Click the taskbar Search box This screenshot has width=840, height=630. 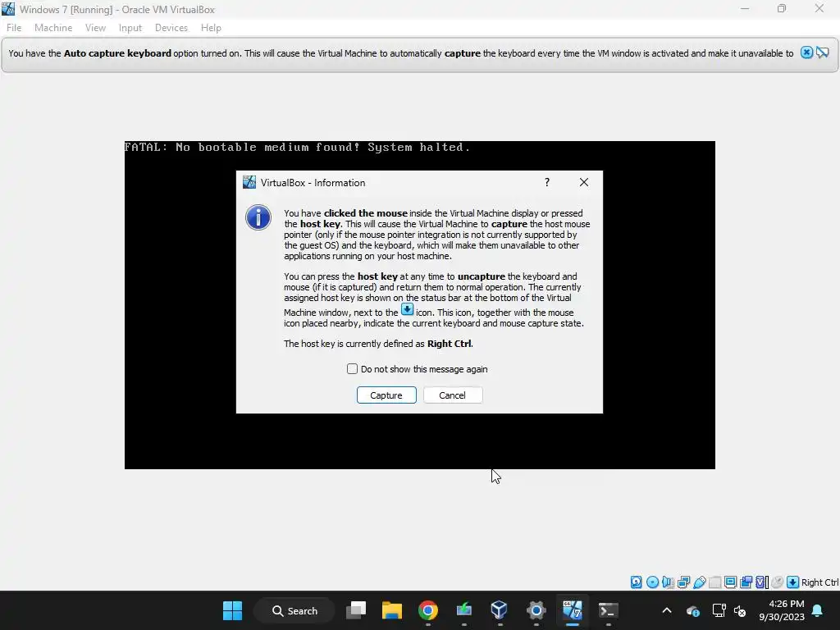294,610
